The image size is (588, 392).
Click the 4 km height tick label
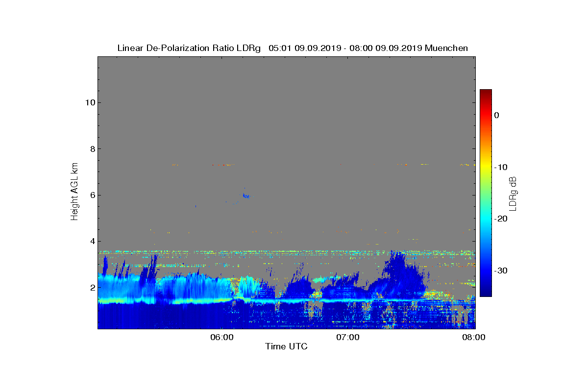click(92, 241)
